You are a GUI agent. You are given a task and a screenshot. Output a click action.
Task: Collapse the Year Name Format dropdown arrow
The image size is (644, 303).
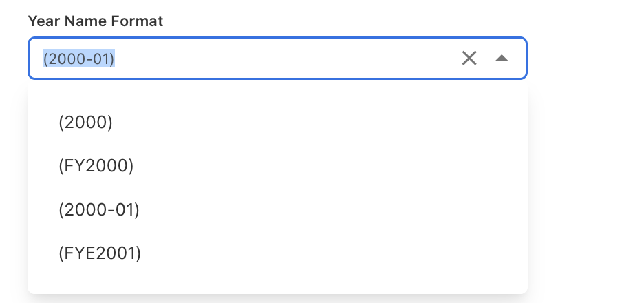(x=502, y=59)
